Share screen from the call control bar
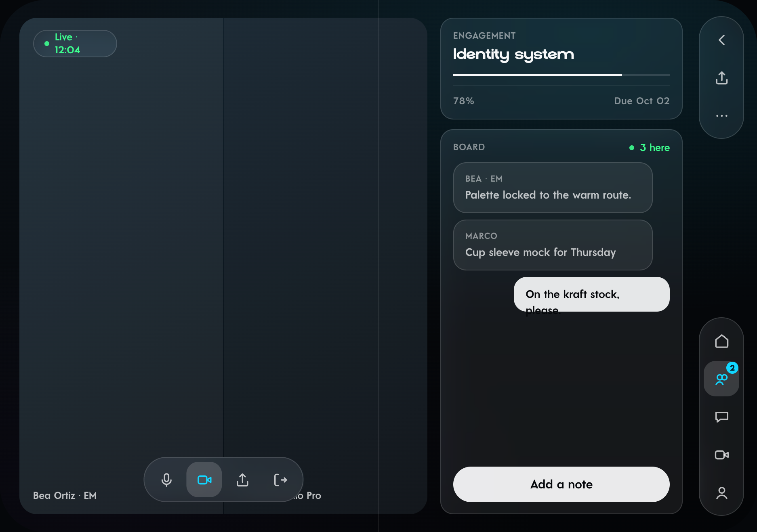 click(x=242, y=480)
